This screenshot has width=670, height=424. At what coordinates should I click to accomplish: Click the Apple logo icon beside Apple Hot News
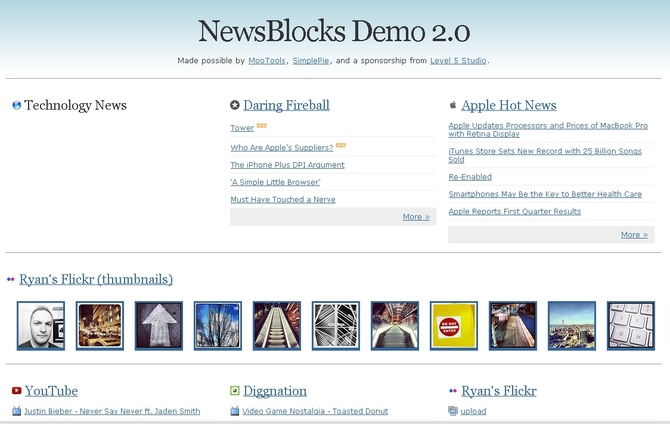pyautogui.click(x=453, y=105)
